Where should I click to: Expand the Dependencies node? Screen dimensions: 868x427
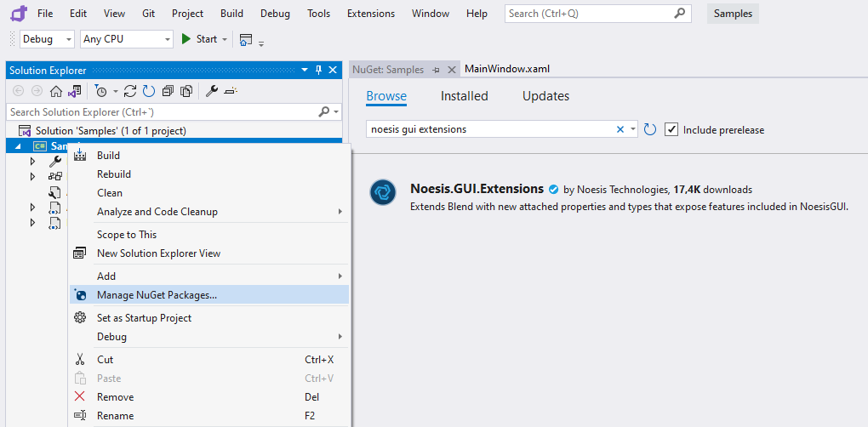point(32,176)
